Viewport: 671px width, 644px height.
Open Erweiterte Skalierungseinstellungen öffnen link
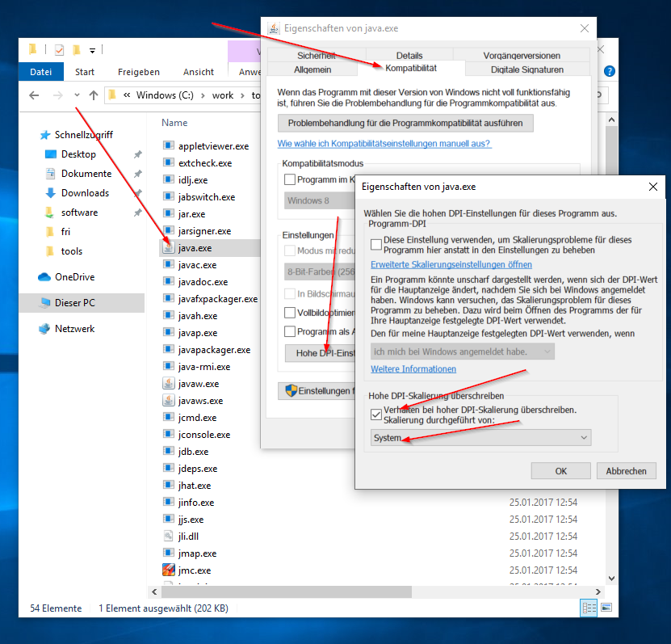pos(451,264)
